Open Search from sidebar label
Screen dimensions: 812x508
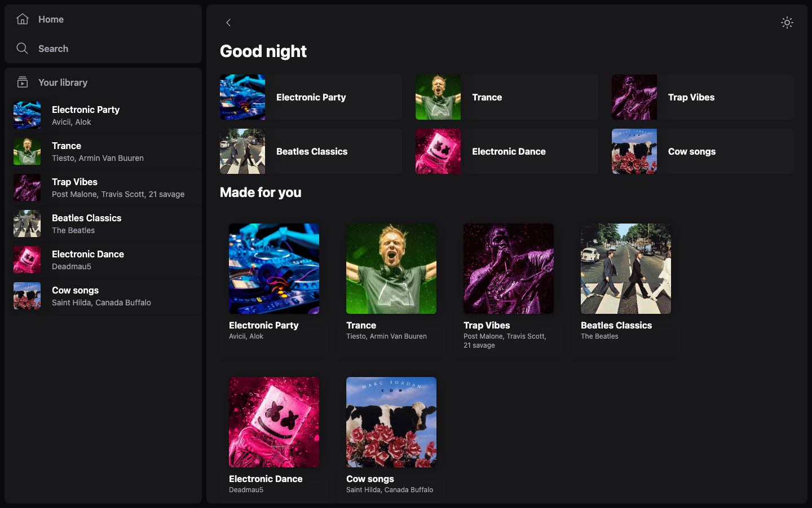(x=53, y=49)
